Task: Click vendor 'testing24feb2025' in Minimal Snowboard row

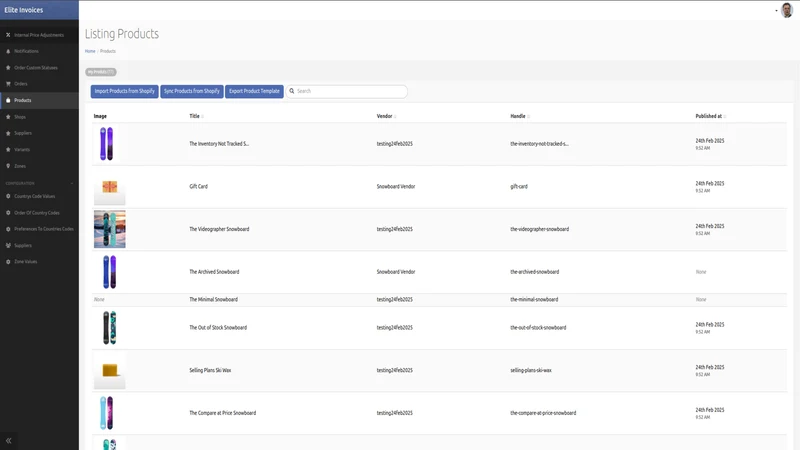Action: [394, 299]
